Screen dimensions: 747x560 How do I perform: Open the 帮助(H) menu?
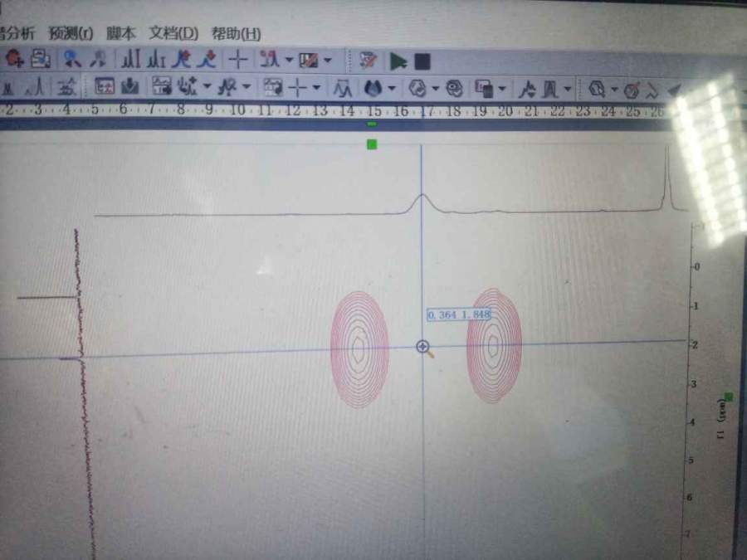tap(237, 34)
